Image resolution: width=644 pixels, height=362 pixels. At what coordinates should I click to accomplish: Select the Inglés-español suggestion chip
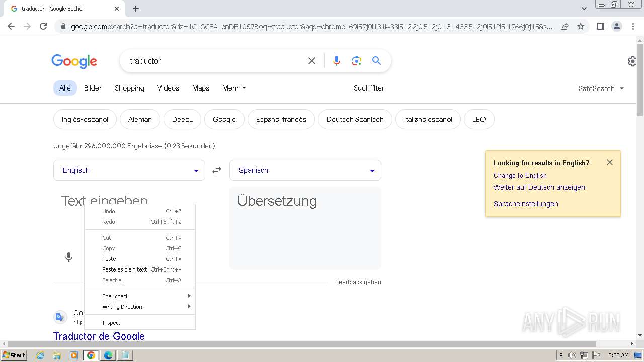click(85, 119)
